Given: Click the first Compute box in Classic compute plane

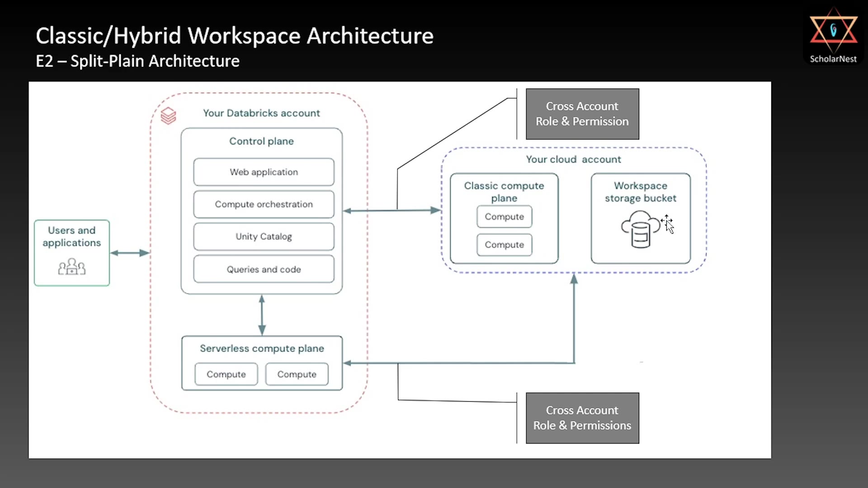Looking at the screenshot, I should click(504, 217).
